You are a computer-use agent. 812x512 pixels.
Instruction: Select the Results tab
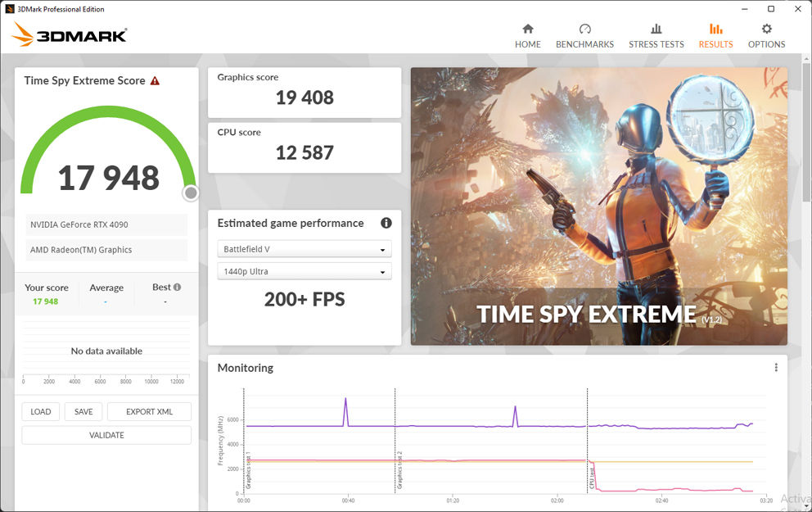tap(715, 36)
